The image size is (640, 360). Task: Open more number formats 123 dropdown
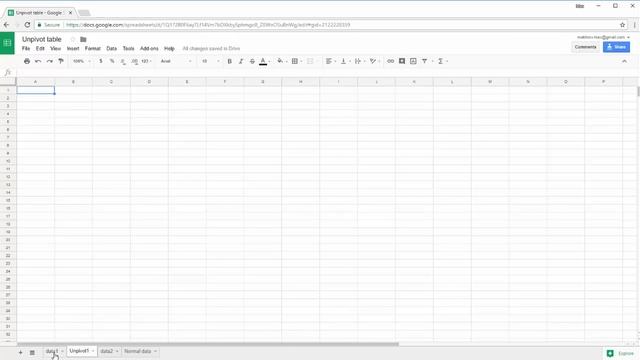point(146,61)
